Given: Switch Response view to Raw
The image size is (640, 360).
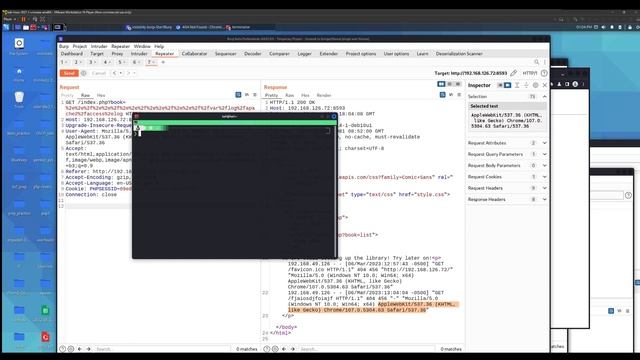Looking at the screenshot, I should tap(289, 95).
